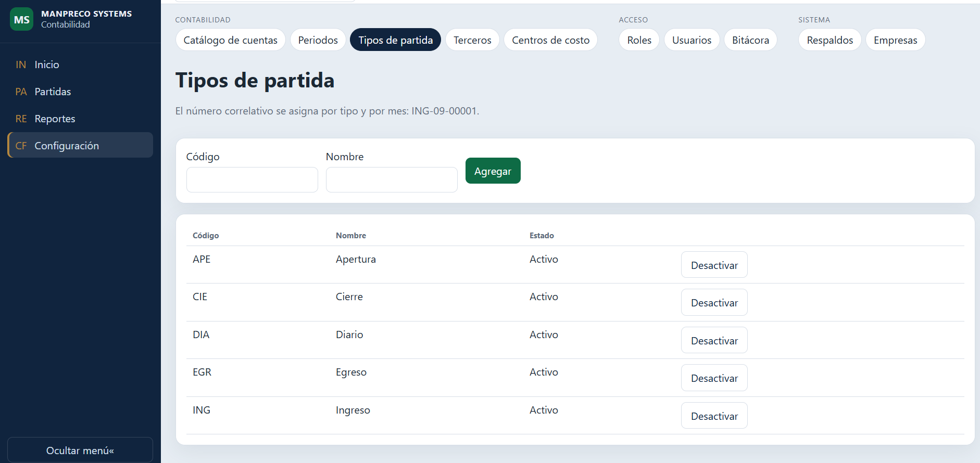
Task: Open the Respaldos tab
Action: [x=830, y=40]
